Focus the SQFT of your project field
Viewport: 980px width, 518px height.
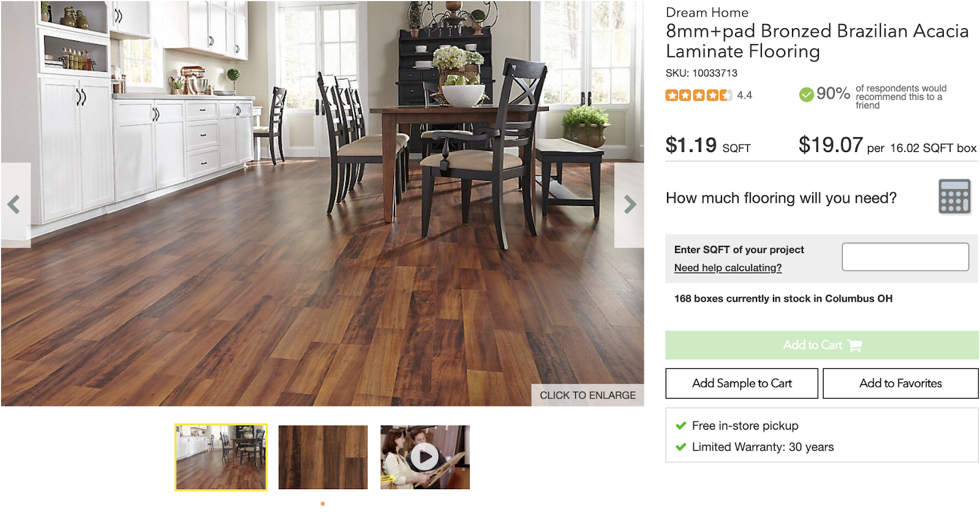click(905, 257)
